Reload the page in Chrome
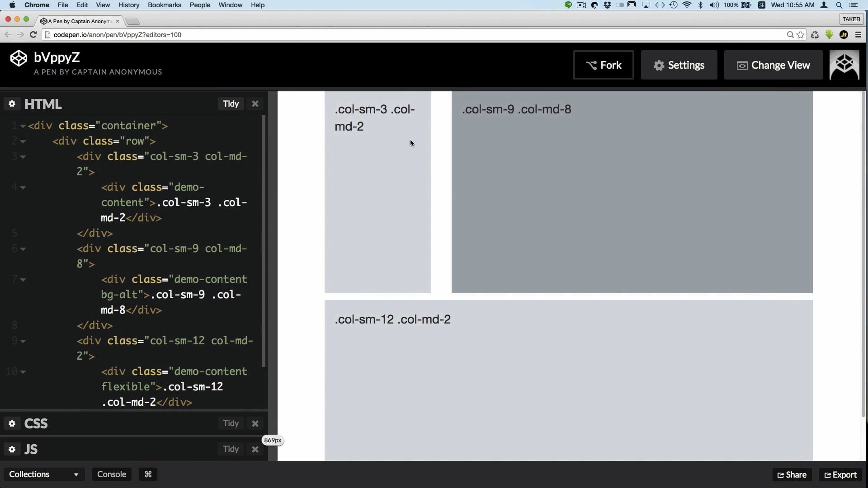Viewport: 868px width, 488px height. 33,34
